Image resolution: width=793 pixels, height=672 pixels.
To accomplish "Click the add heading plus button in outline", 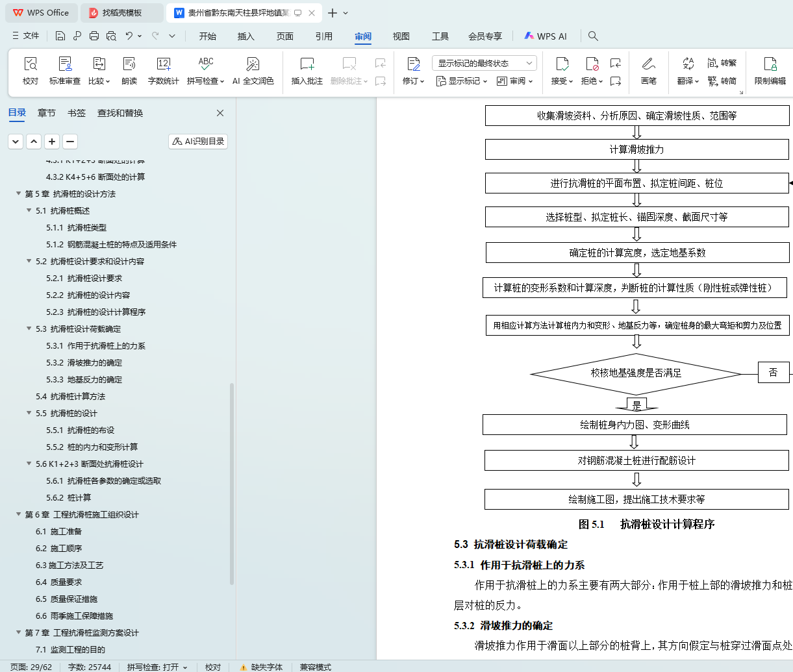I will click(52, 141).
